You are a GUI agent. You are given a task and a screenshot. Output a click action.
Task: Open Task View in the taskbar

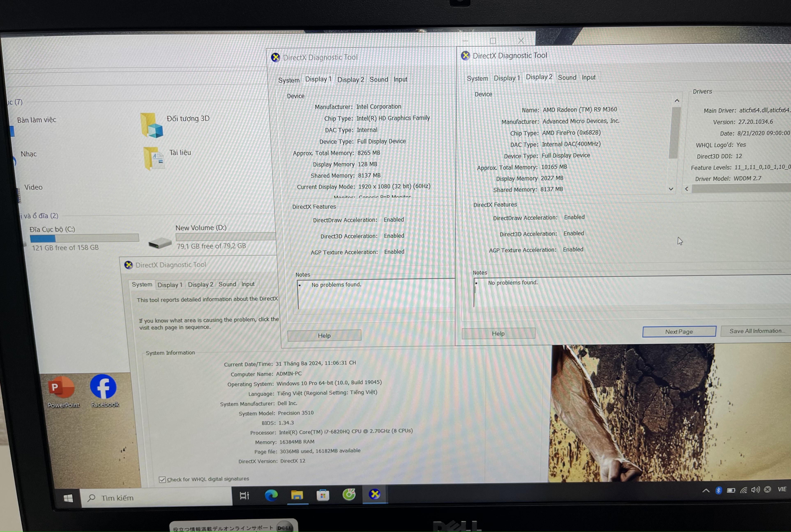(x=244, y=496)
